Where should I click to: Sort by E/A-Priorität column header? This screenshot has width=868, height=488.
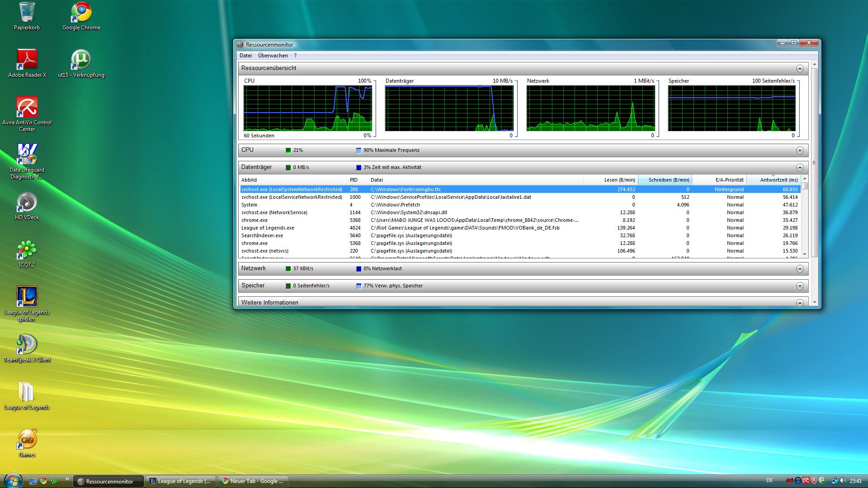(x=719, y=180)
